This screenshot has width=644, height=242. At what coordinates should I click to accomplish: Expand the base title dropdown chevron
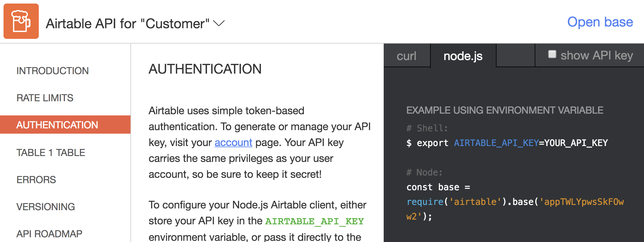(x=219, y=23)
